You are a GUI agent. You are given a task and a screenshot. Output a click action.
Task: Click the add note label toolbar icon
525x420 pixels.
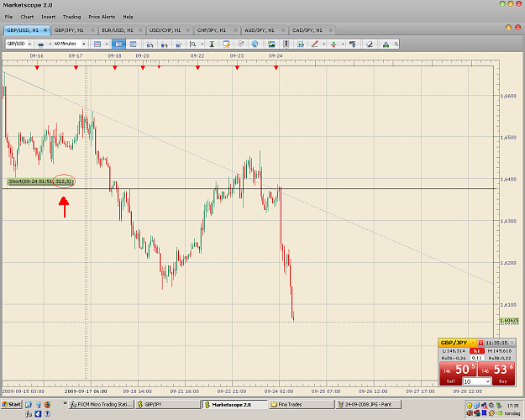tap(226, 44)
